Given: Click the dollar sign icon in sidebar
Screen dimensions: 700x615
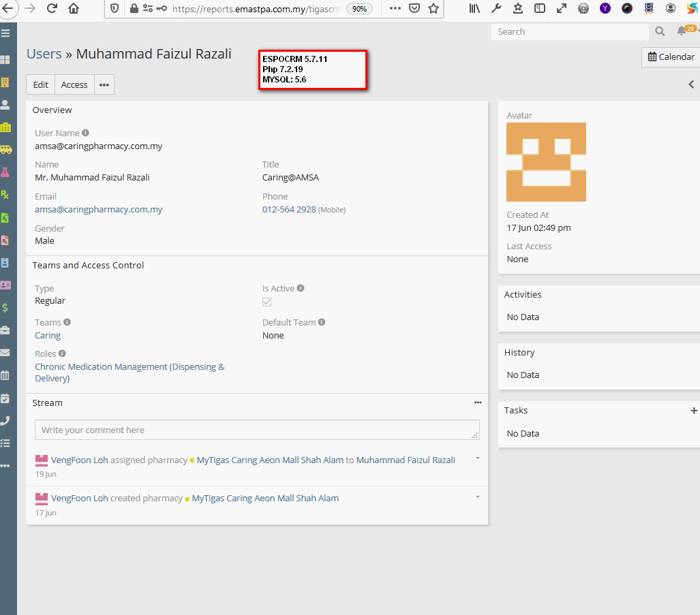Looking at the screenshot, I should pyautogui.click(x=5, y=308).
